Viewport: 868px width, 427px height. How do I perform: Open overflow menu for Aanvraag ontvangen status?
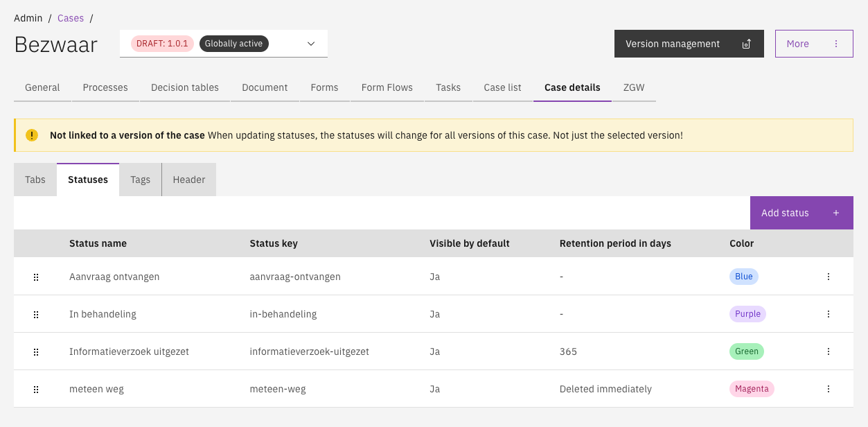click(x=829, y=277)
